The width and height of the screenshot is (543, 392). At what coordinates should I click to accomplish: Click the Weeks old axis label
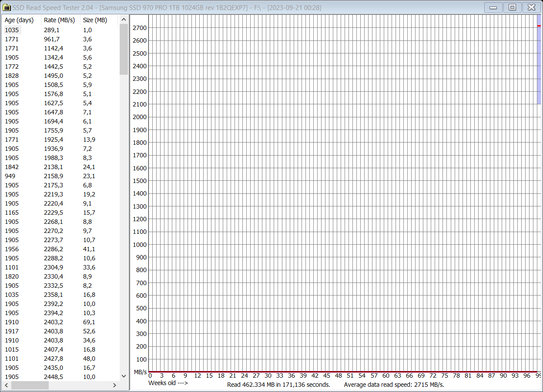(168, 383)
